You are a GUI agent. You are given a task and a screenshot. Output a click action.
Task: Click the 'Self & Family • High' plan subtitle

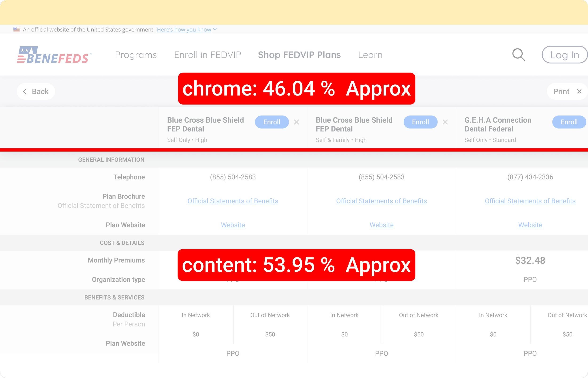[341, 140]
